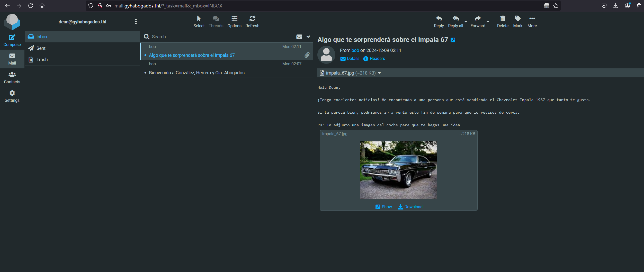Click insecure connection lock icon

(100, 6)
